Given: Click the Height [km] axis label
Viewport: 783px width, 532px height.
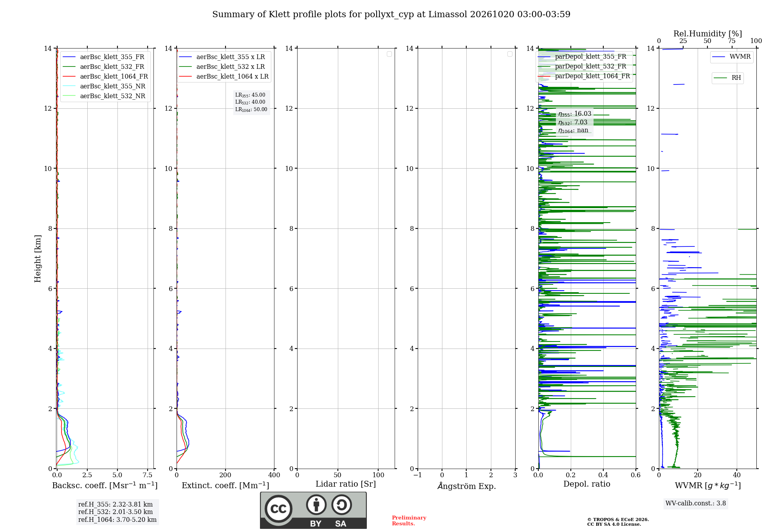Looking at the screenshot, I should pos(38,259).
